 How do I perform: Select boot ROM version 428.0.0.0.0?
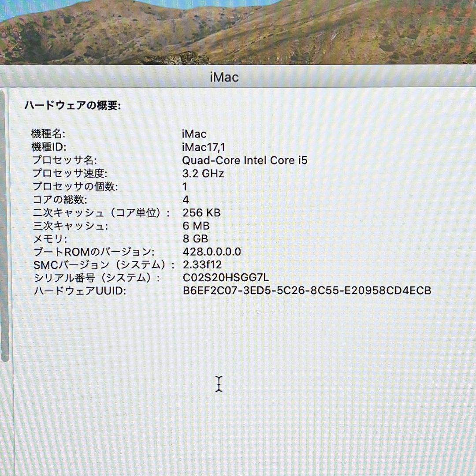pos(212,251)
